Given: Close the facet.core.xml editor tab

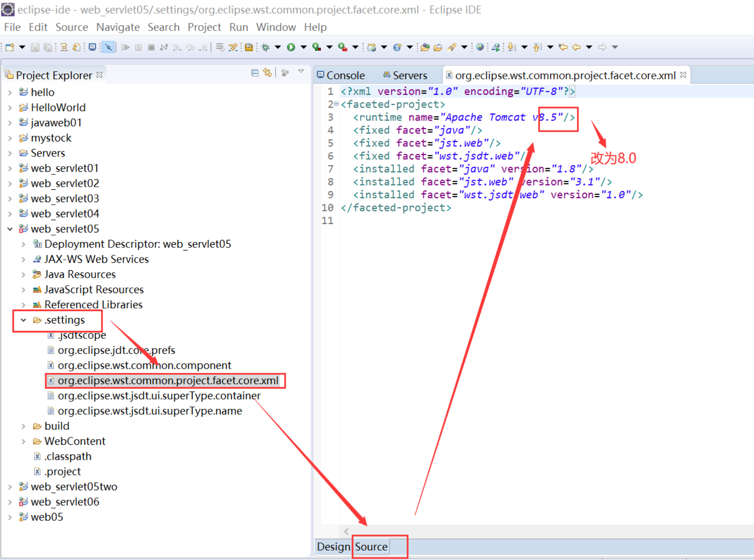Looking at the screenshot, I should point(683,75).
